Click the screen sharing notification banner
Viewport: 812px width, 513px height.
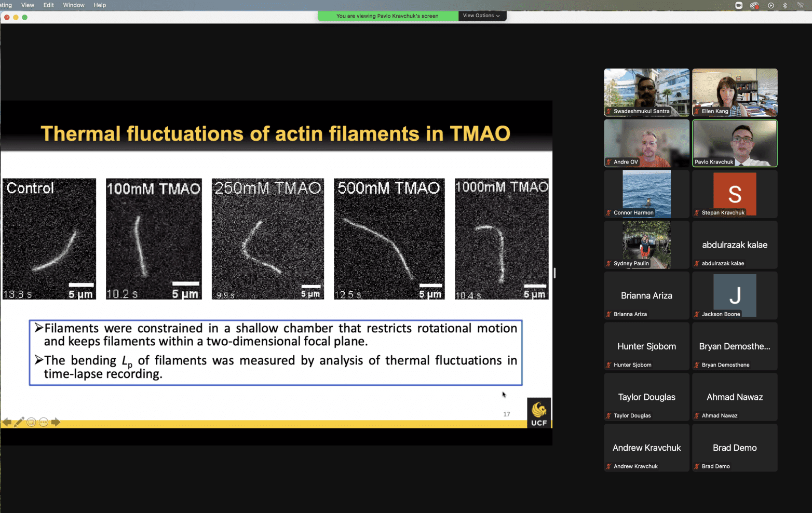point(387,16)
